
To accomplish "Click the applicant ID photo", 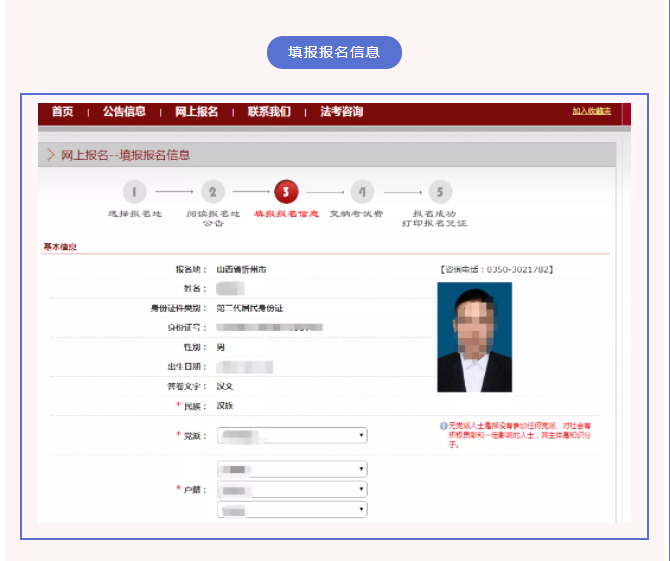I will click(x=474, y=337).
